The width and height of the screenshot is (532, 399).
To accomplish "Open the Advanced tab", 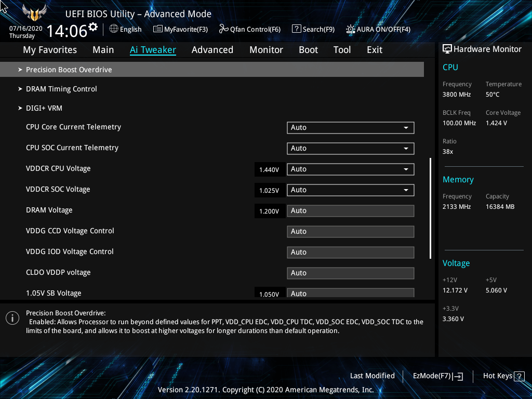I will (212, 50).
